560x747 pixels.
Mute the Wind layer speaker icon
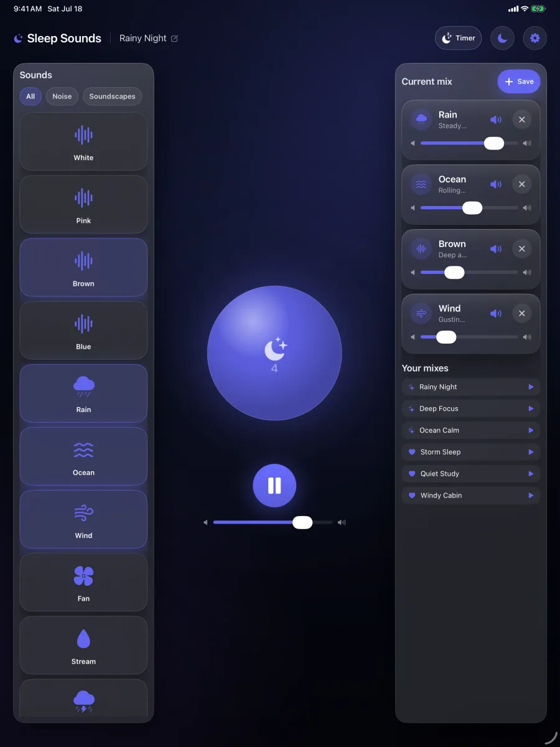(496, 314)
